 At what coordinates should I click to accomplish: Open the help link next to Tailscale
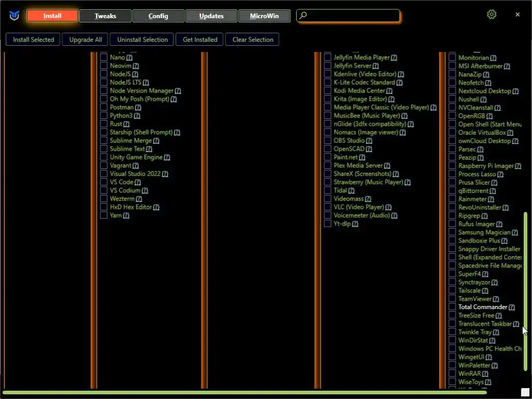tap(485, 291)
